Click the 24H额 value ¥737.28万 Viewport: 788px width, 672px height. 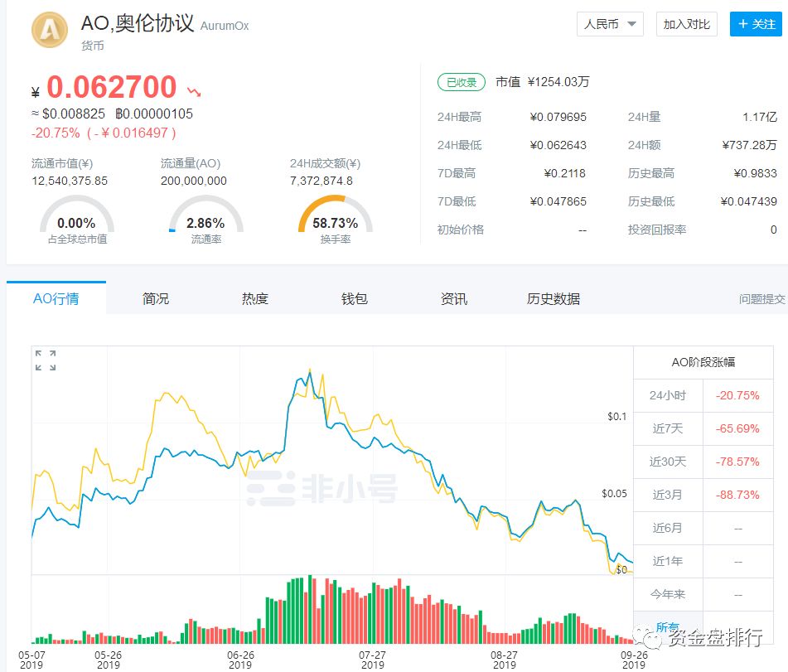(x=750, y=145)
